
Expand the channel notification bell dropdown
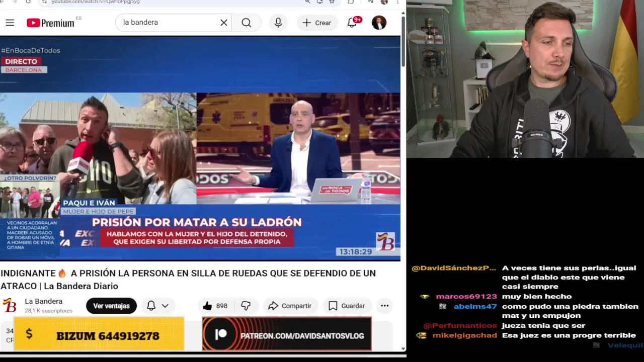pos(158,306)
